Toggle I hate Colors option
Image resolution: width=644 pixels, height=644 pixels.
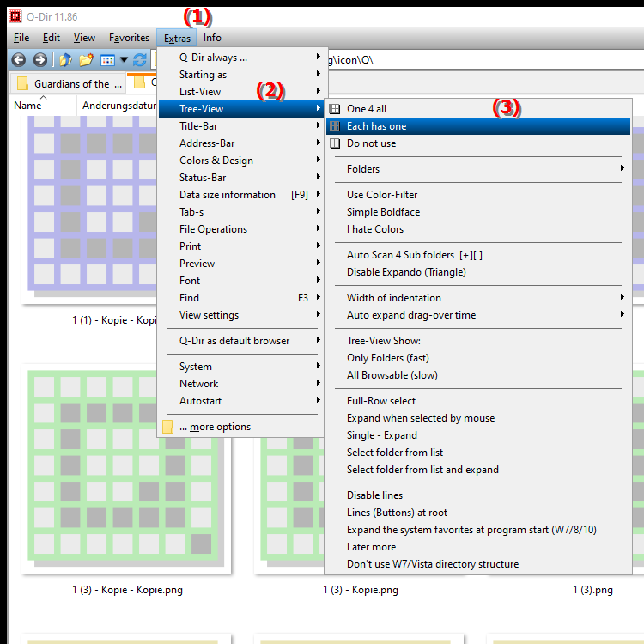tap(478, 229)
